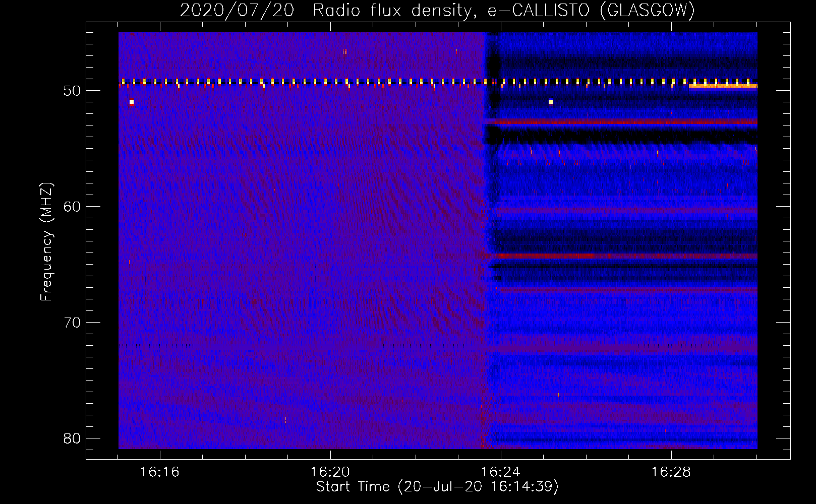
Task: Click the bright orange band near 50 MHz after 16:28
Action: coord(723,86)
